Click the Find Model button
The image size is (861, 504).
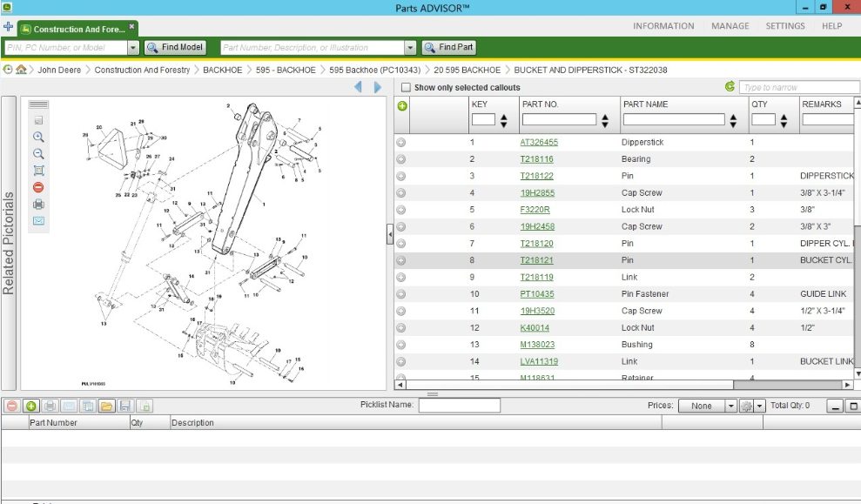pyautogui.click(x=175, y=47)
